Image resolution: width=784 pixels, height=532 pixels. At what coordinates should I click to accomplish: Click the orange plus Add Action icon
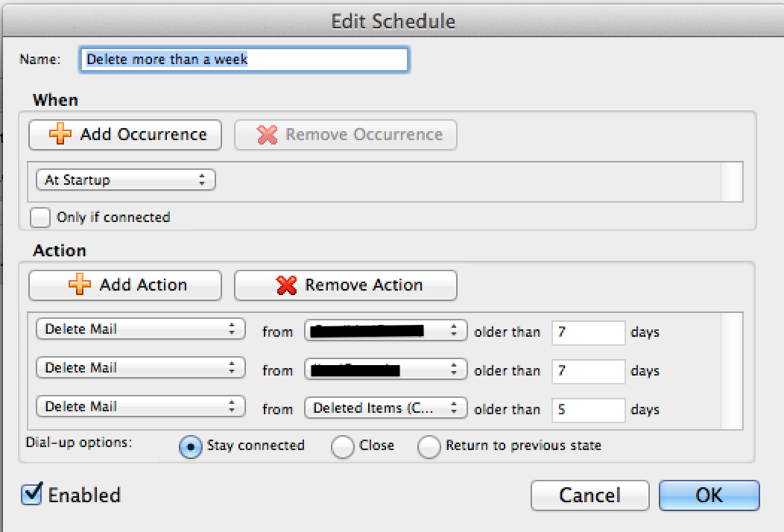click(80, 285)
